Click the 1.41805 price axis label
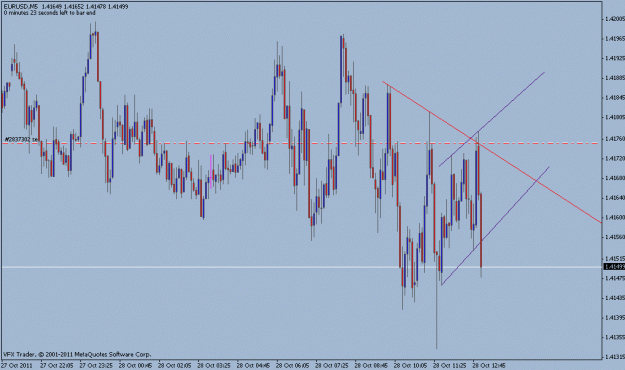625x370 pixels. point(615,117)
